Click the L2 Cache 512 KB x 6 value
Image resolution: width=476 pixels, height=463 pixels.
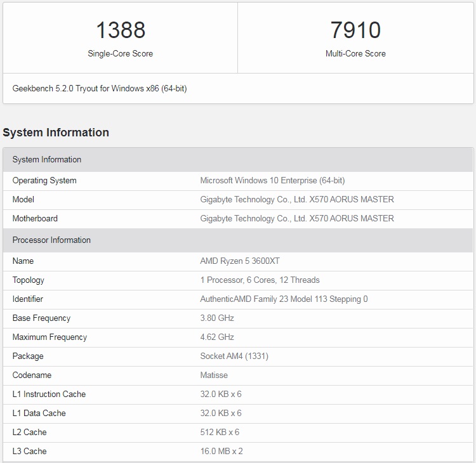[220, 432]
